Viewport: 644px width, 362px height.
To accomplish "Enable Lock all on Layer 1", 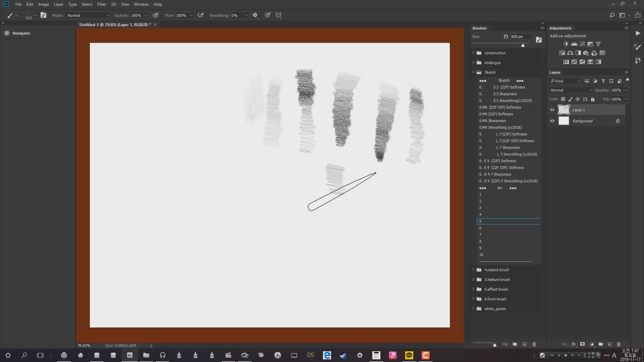I will (593, 99).
